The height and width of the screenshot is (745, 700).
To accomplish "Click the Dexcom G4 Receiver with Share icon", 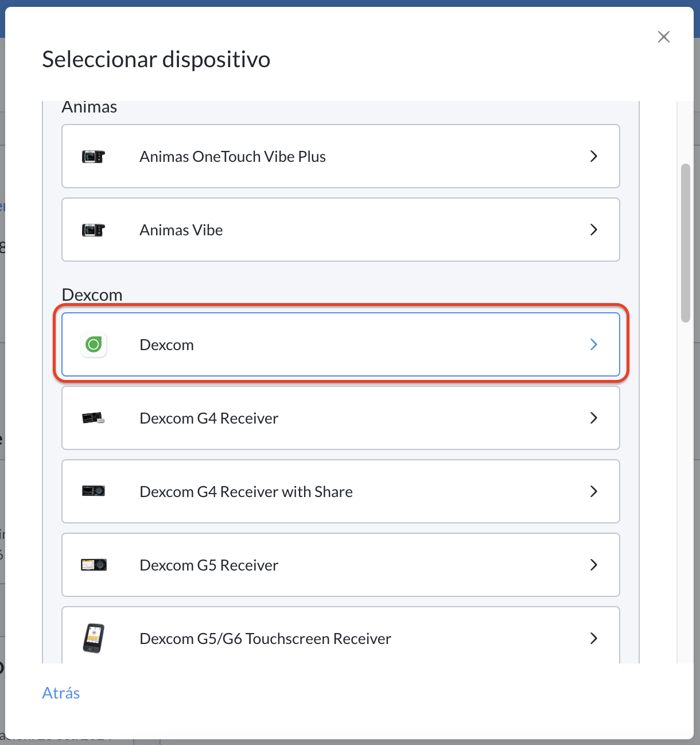I will coord(94,491).
